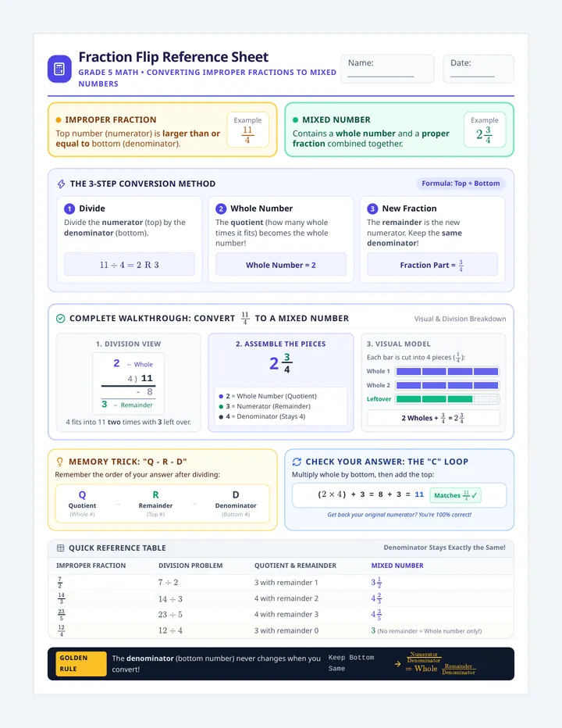Screen dimensions: 562x728
Task: Click the green checkmark circle icon by Complete Walkthrough
Action: tap(60, 319)
